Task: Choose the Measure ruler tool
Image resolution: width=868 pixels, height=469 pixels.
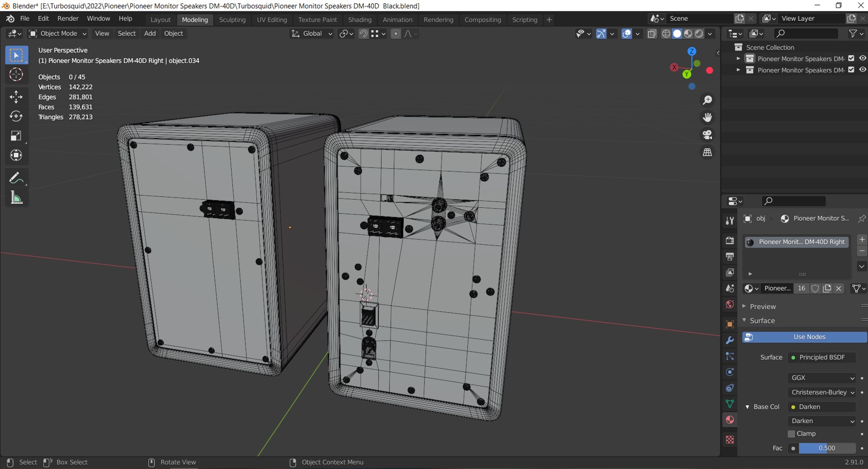Action: [x=16, y=197]
